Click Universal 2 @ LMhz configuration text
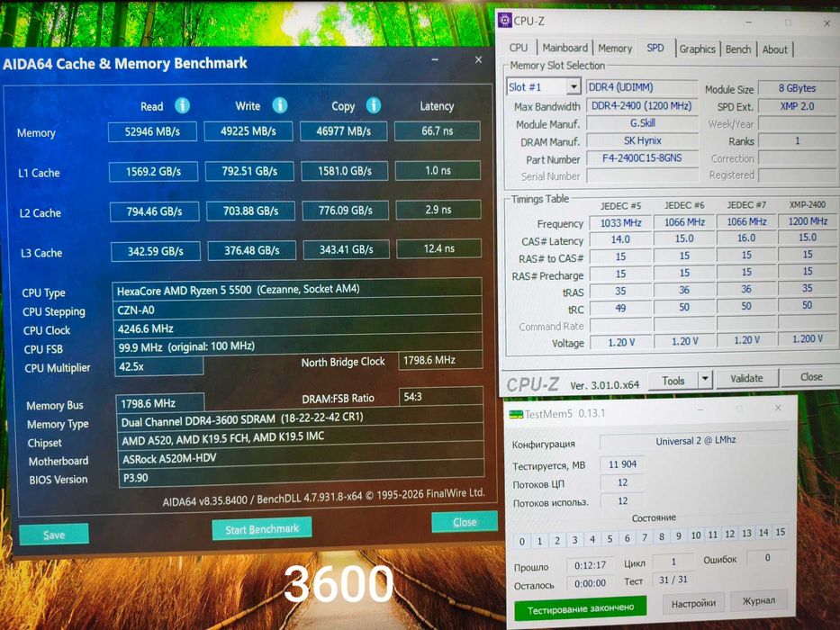Viewport: 840px width, 630px height. [695, 440]
